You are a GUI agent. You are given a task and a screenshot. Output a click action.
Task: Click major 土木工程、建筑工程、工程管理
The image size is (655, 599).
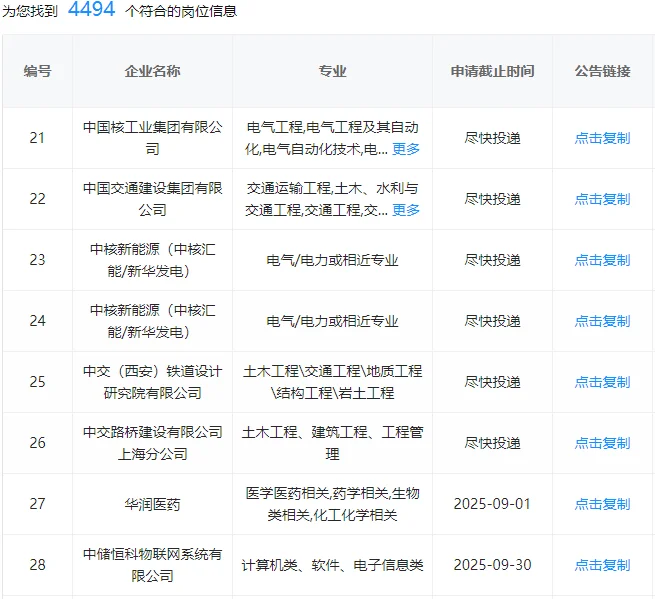pos(333,443)
